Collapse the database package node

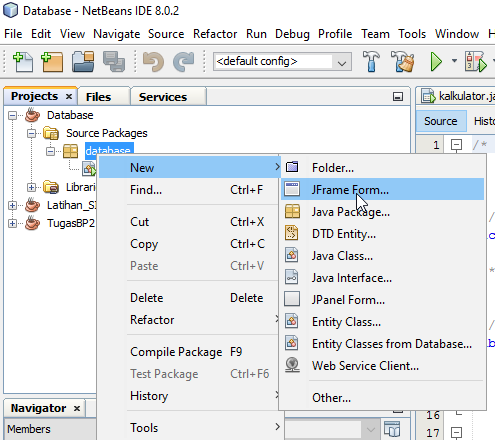(x=50, y=151)
